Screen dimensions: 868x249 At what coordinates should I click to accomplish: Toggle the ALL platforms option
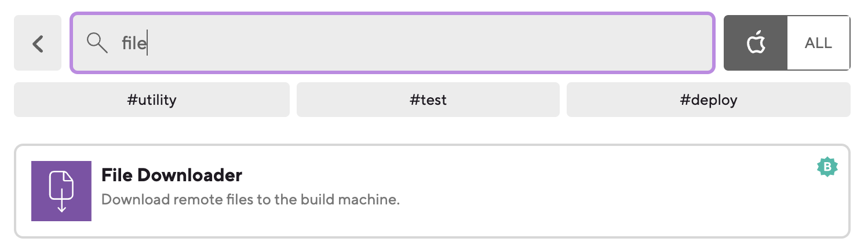818,43
